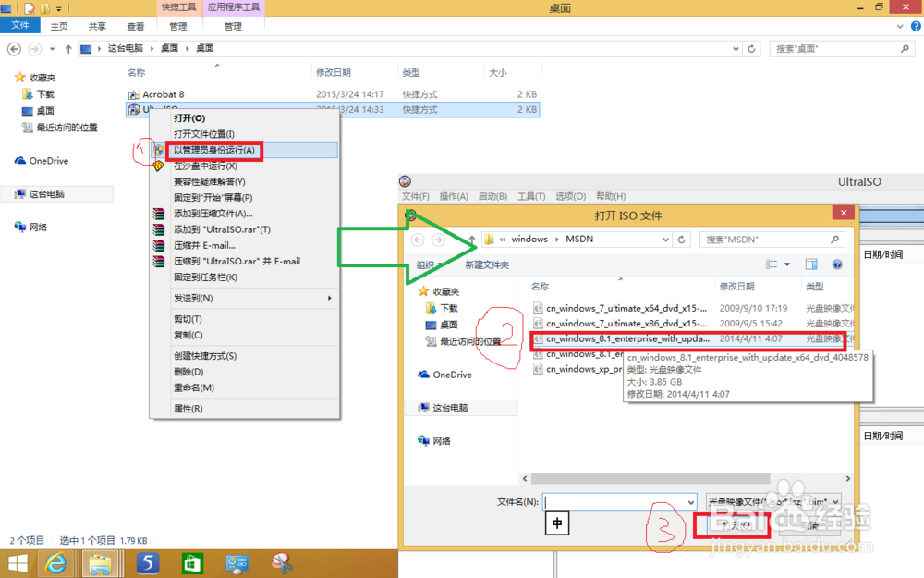
Task: Click New folder (新建文件夹) in dialog
Action: [x=487, y=264]
